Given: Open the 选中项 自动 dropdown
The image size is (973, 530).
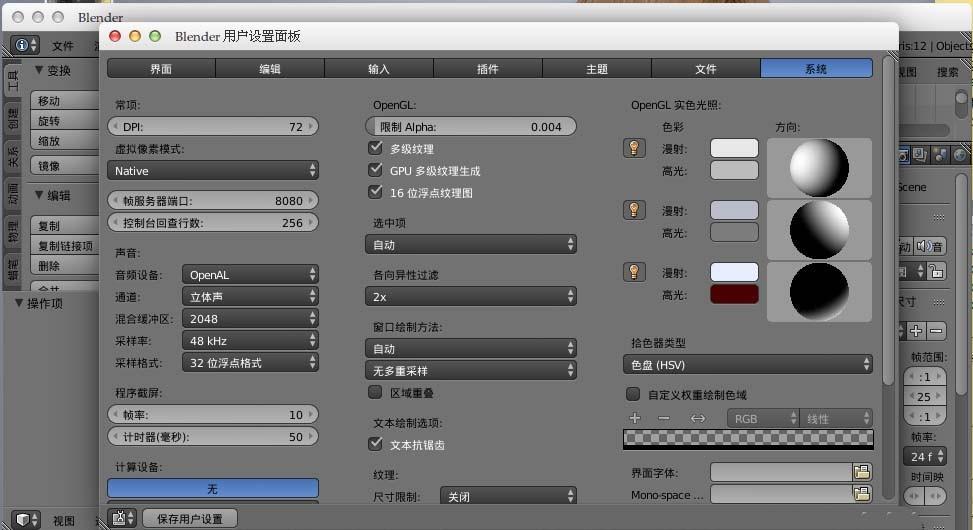Looking at the screenshot, I should coord(471,245).
